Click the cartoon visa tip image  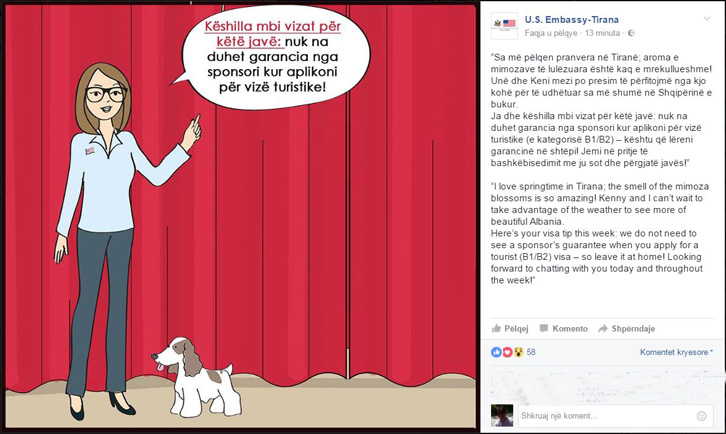coord(241,215)
